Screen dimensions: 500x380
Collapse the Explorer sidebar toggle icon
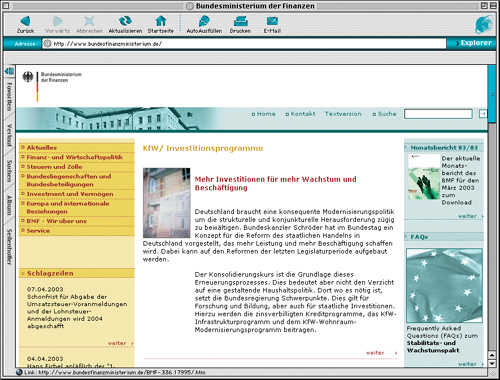tap(9, 71)
